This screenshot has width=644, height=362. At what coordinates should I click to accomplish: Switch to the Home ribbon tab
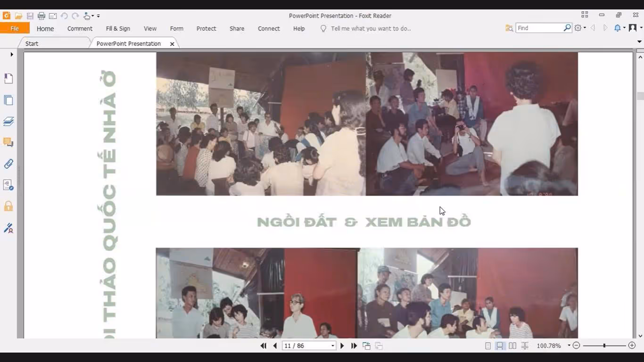click(45, 29)
